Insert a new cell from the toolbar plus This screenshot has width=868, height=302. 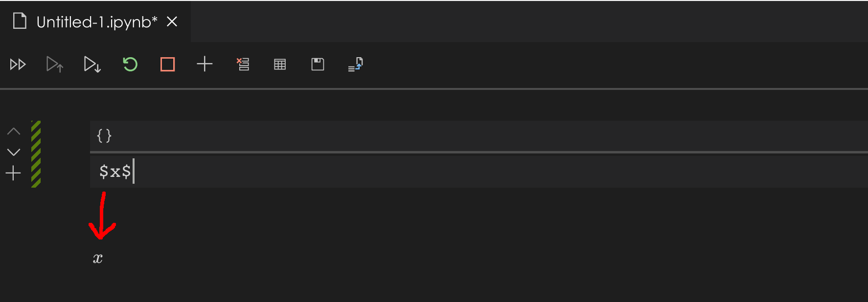205,64
